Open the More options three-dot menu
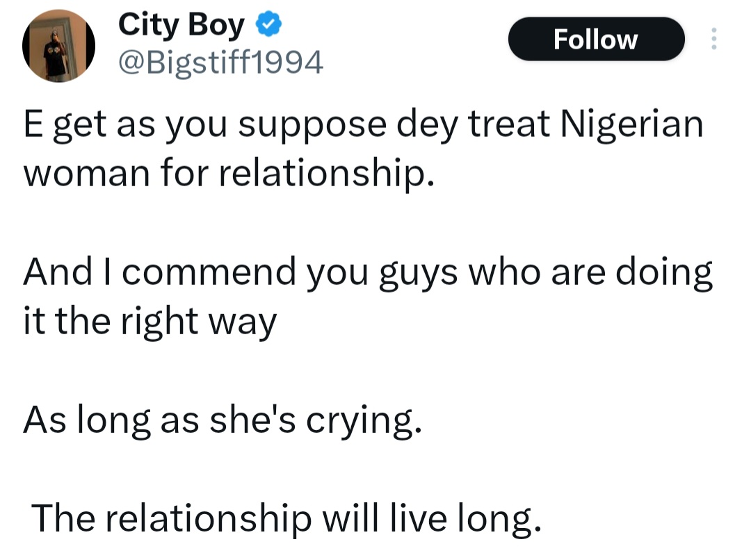The height and width of the screenshot is (560, 751). [713, 39]
